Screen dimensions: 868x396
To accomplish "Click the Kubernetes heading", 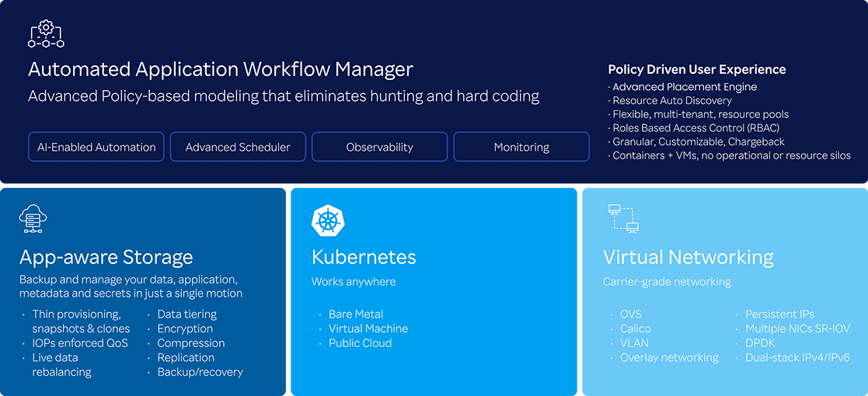I will 364,257.
